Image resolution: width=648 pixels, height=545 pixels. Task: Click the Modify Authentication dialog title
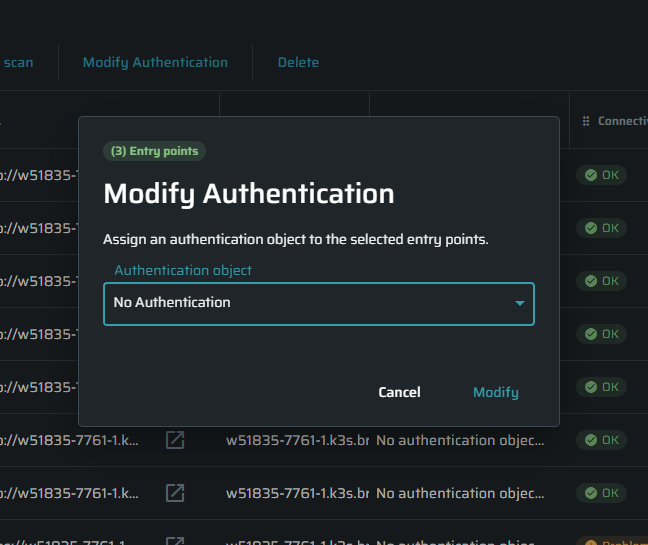(249, 194)
